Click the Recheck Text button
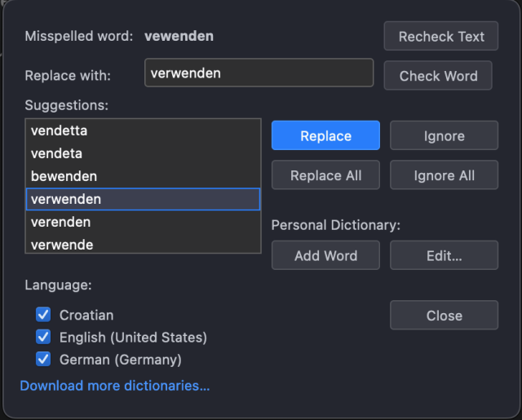 click(441, 37)
